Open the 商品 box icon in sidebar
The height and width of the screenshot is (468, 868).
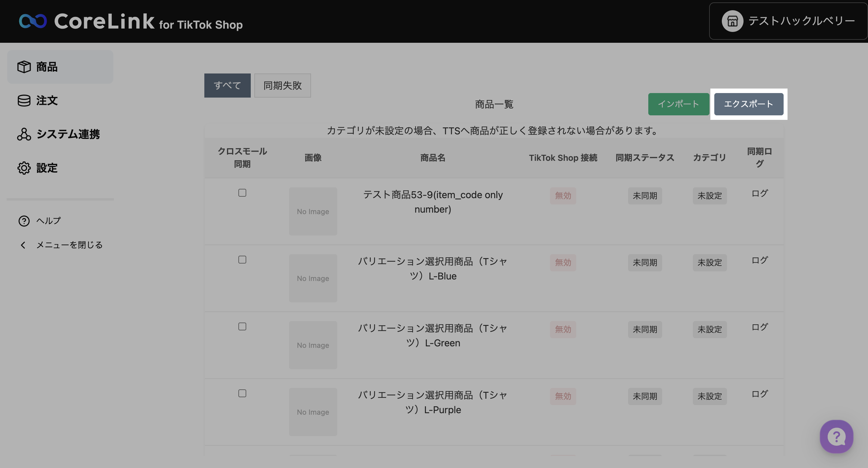click(24, 67)
